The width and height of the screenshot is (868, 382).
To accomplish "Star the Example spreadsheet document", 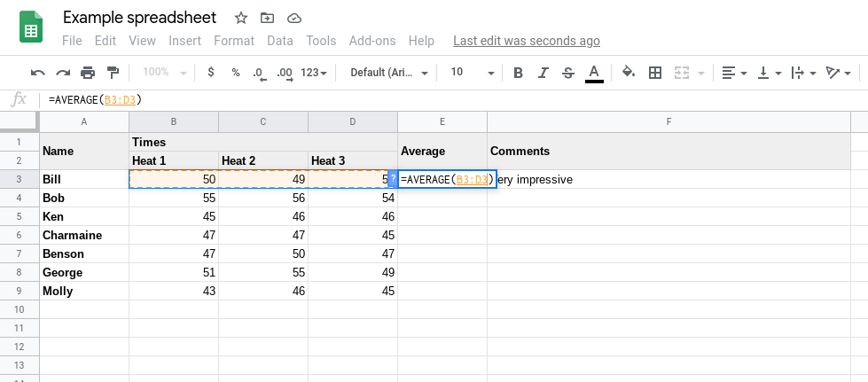I will pos(241,19).
